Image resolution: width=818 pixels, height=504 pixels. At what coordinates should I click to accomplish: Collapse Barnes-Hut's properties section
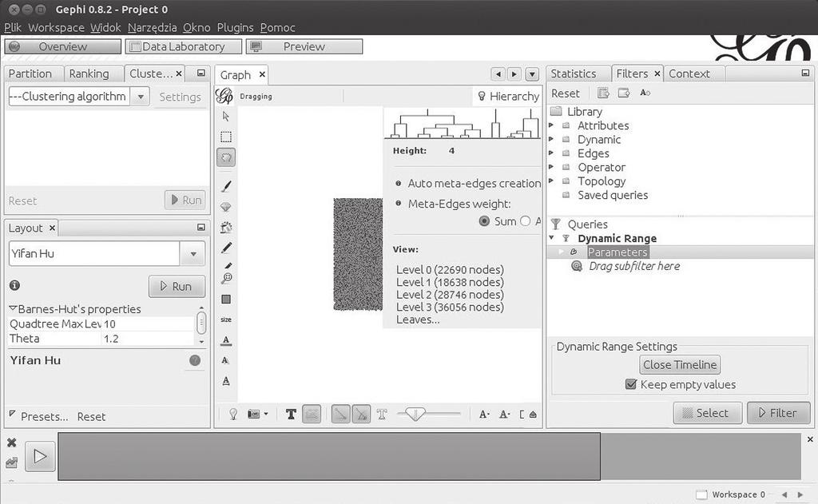pos(13,309)
